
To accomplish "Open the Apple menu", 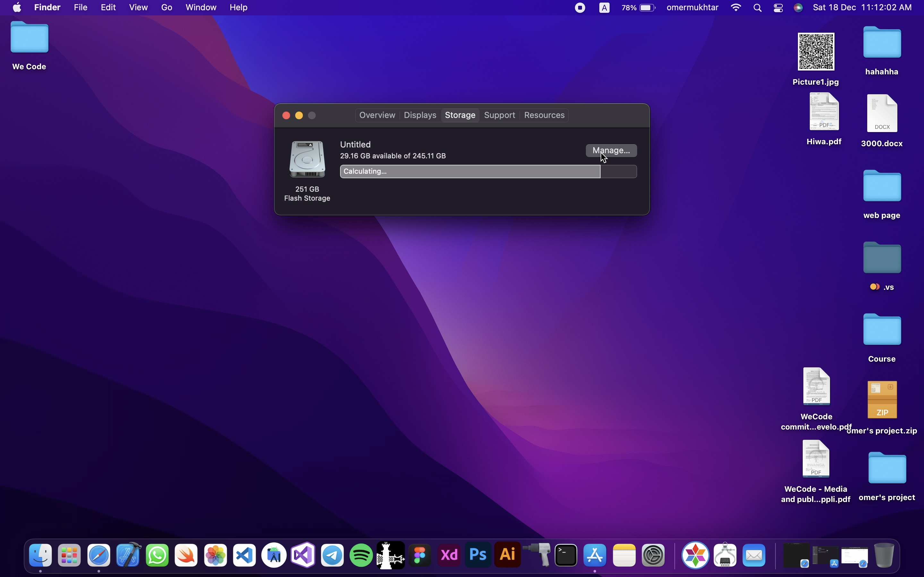I will click(17, 8).
